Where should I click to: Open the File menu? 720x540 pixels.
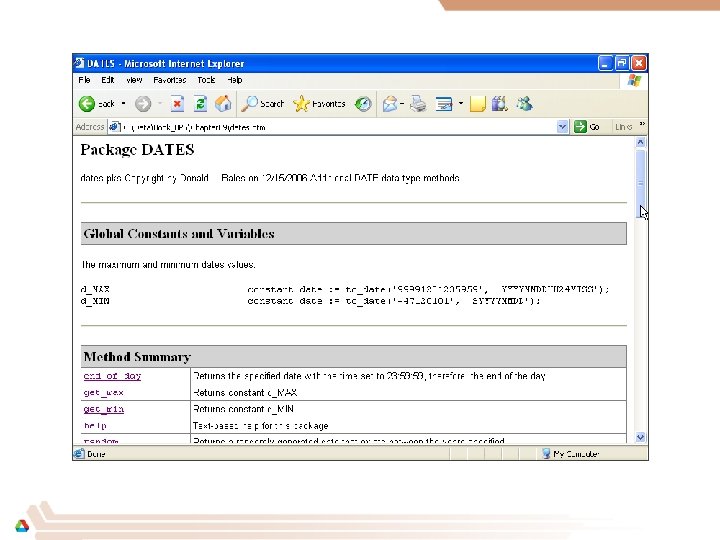[x=84, y=80]
